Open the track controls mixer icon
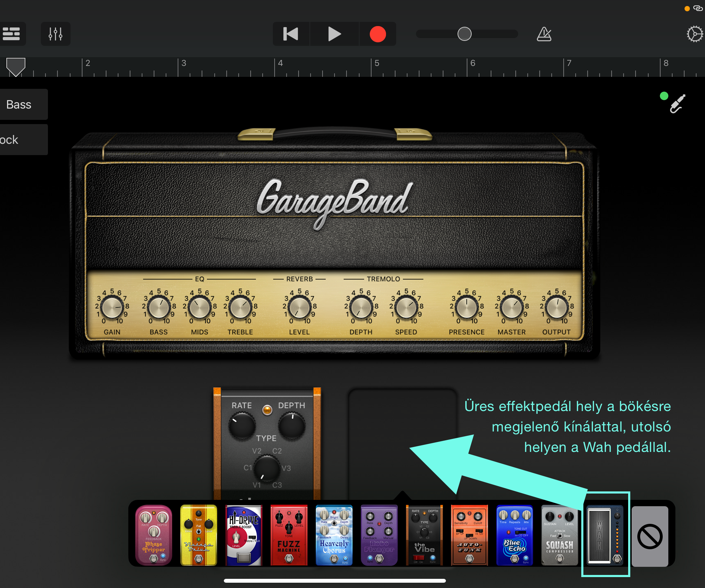 pos(55,34)
